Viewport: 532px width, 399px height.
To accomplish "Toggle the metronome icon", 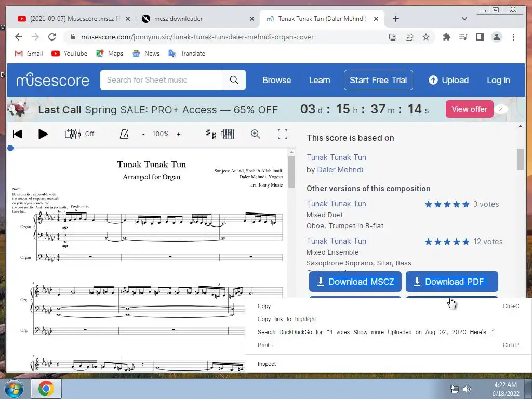I will pyautogui.click(x=124, y=134).
